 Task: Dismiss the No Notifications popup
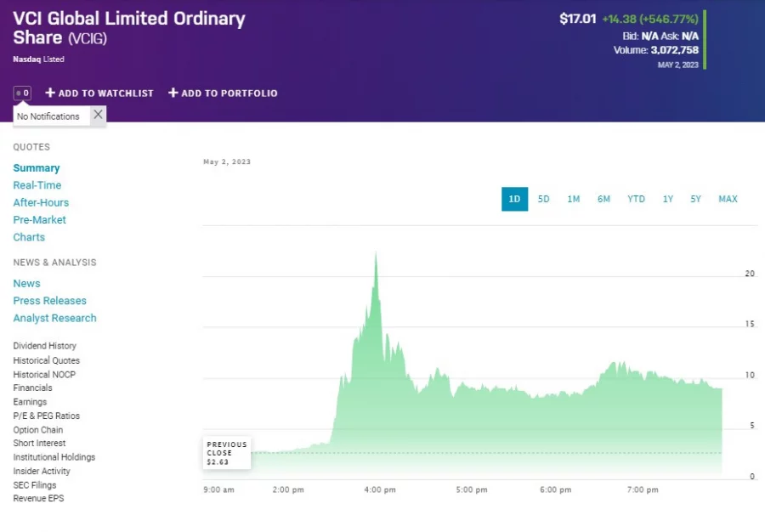tap(97, 114)
